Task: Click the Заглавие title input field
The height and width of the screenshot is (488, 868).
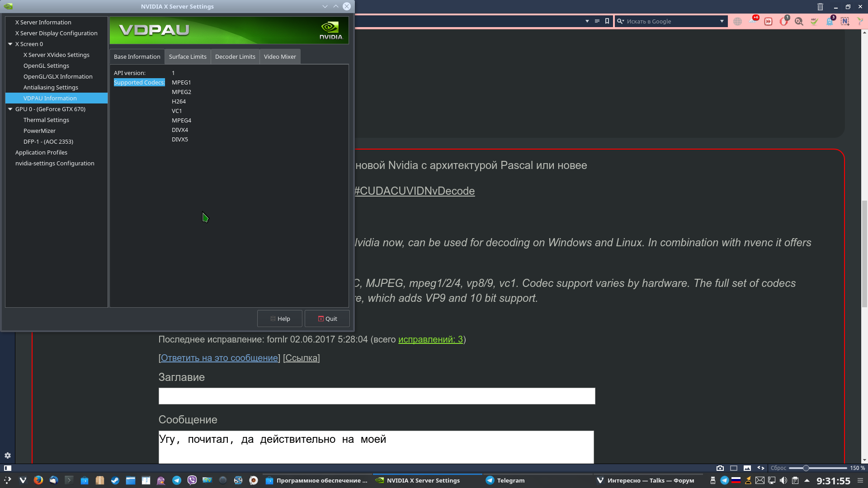Action: (x=377, y=396)
